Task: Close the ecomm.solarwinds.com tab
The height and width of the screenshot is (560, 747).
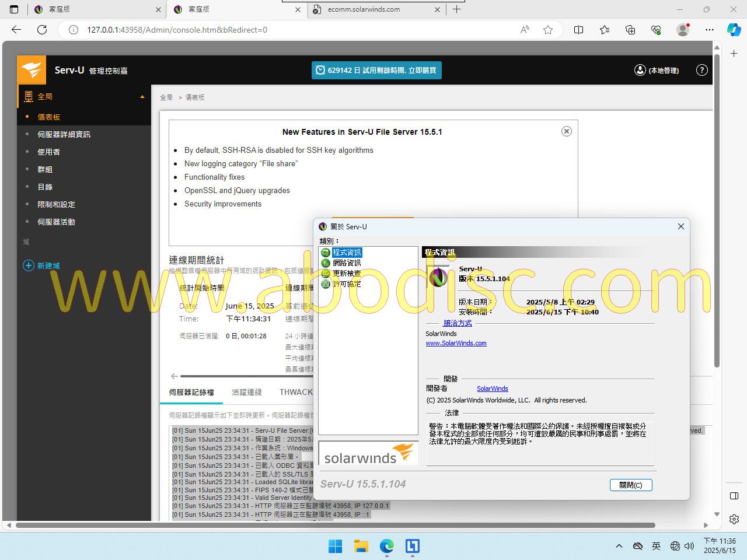Action: [x=437, y=9]
